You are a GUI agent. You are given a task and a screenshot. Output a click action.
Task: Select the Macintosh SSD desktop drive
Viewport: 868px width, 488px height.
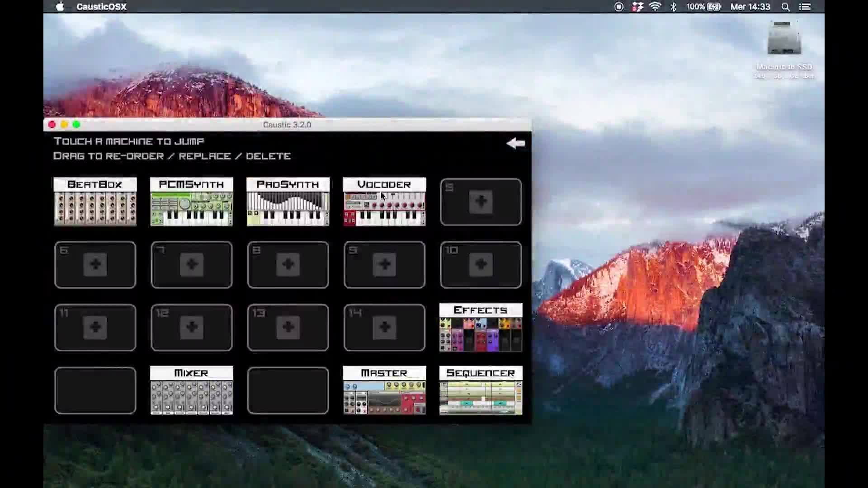(784, 50)
